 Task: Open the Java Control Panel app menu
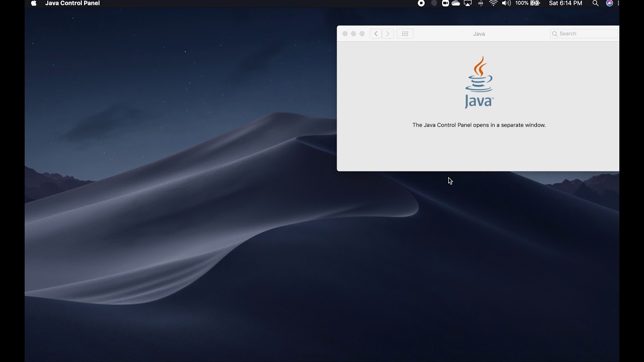[72, 3]
